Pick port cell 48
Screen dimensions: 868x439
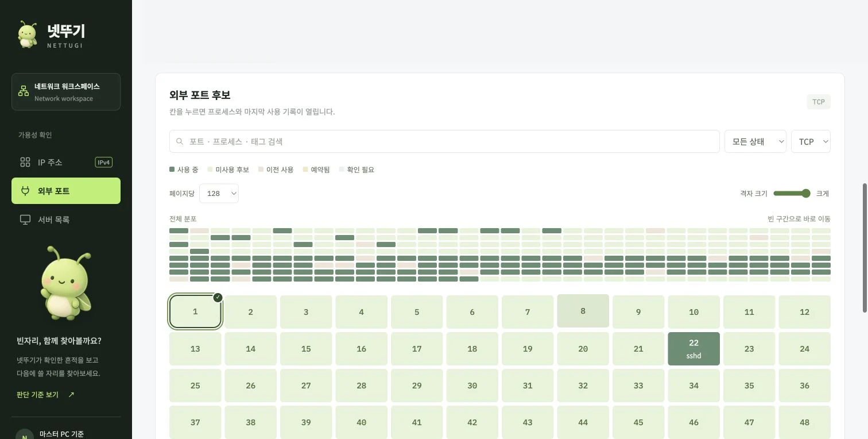pyautogui.click(x=804, y=422)
